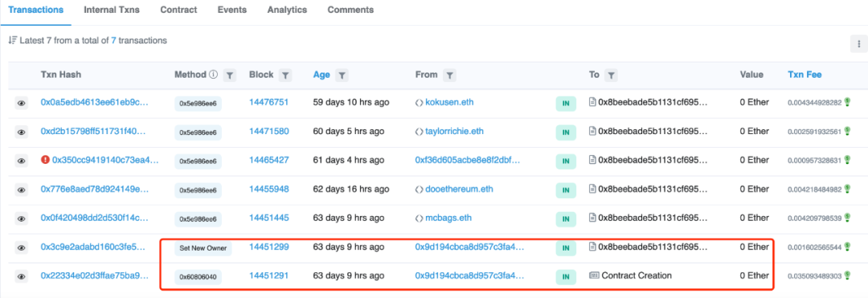Open the Age column filter
The image size is (868, 298).
[342, 76]
